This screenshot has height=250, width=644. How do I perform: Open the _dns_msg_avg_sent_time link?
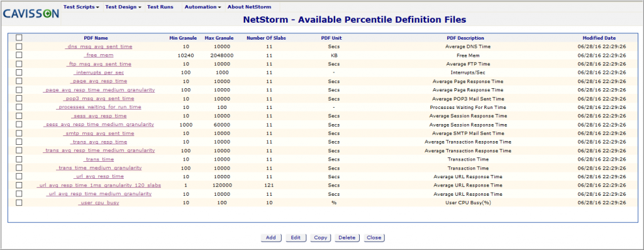99,47
